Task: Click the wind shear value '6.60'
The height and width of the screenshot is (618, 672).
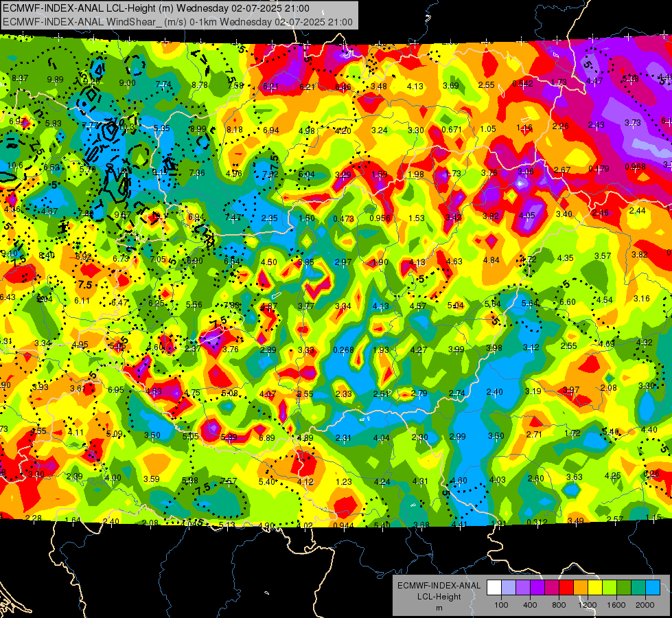Action: click(x=567, y=302)
